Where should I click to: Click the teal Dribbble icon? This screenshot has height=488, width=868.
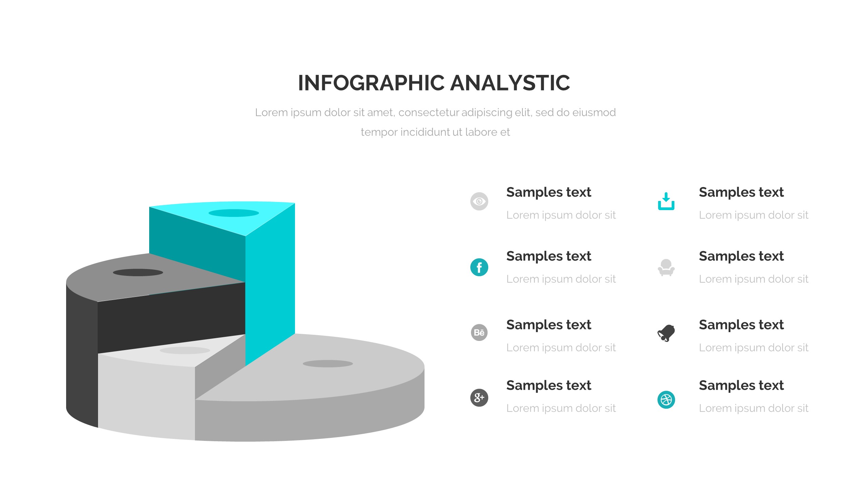pos(666,400)
